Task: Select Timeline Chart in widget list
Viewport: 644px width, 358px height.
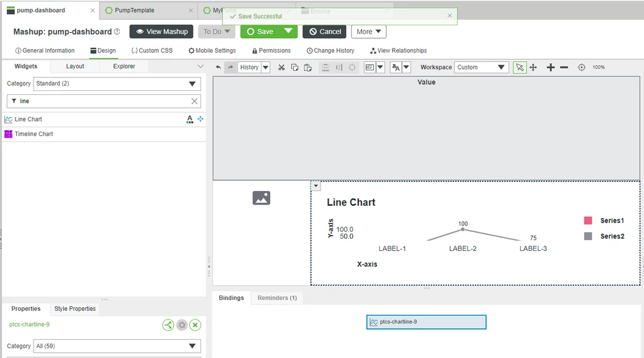Action: [104, 134]
